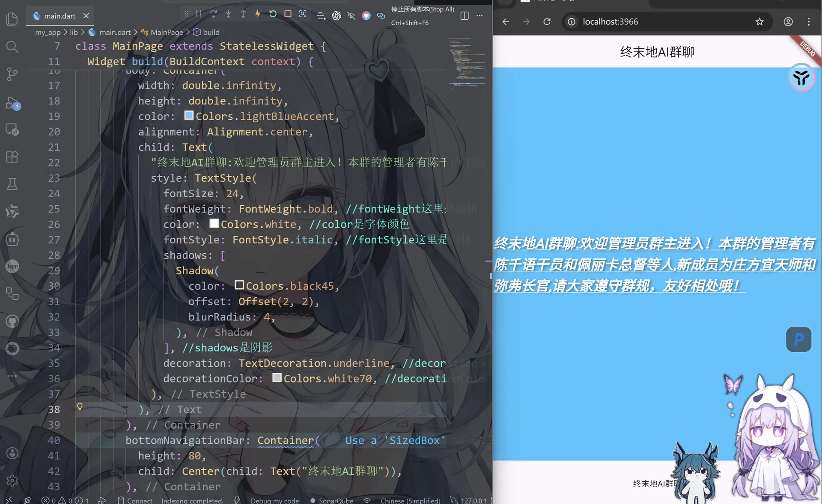Pick color for Colors.lightBlueAccent swatch
This screenshot has height=504, width=822.
tap(189, 116)
